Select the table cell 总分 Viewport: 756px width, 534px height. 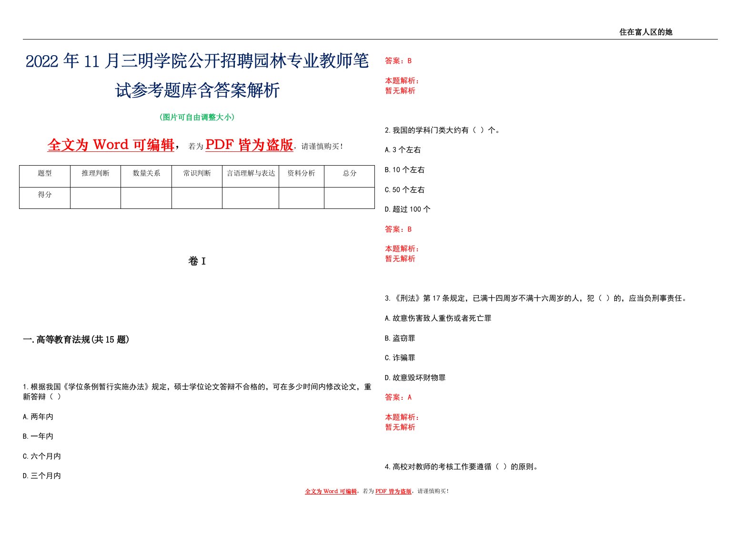(350, 176)
